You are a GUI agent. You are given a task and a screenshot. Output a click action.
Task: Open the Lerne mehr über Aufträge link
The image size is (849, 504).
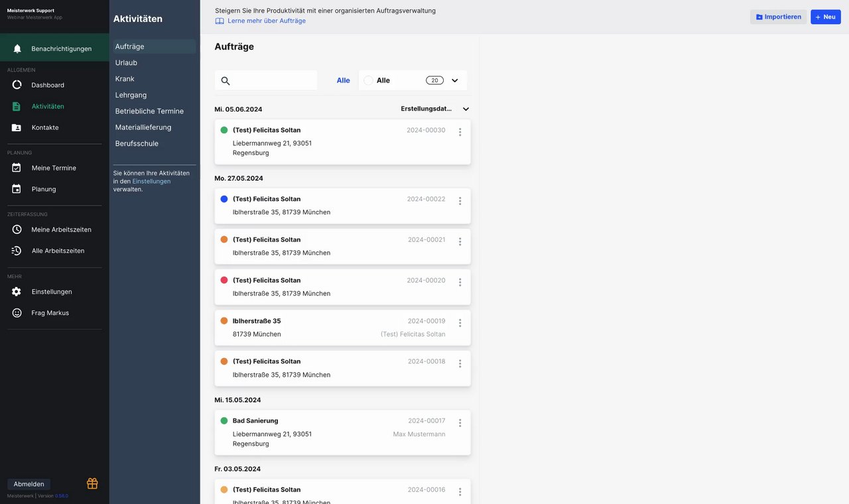coord(266,21)
